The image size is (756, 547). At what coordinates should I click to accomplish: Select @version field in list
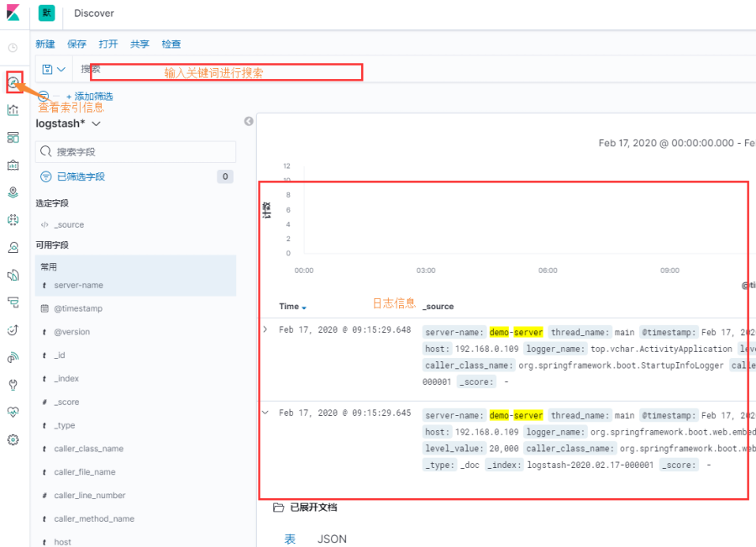72,332
